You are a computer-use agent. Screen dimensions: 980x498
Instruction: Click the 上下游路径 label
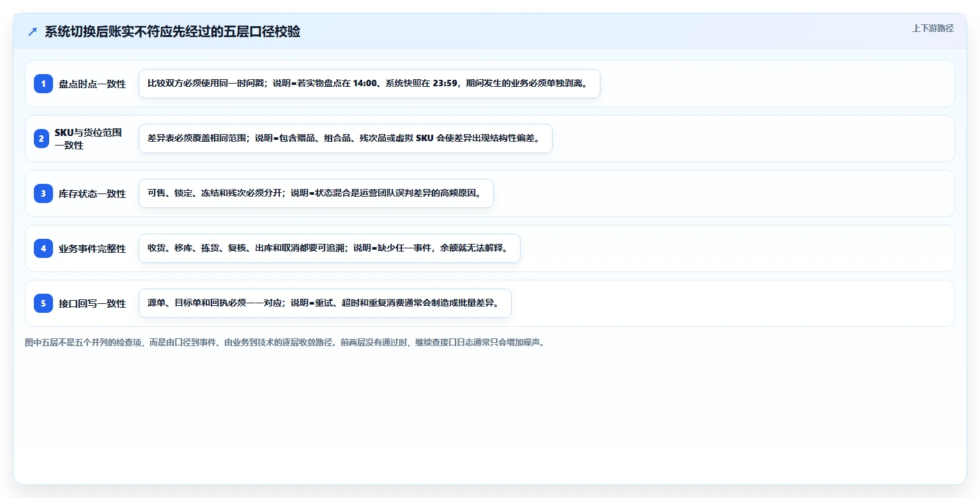pyautogui.click(x=933, y=28)
